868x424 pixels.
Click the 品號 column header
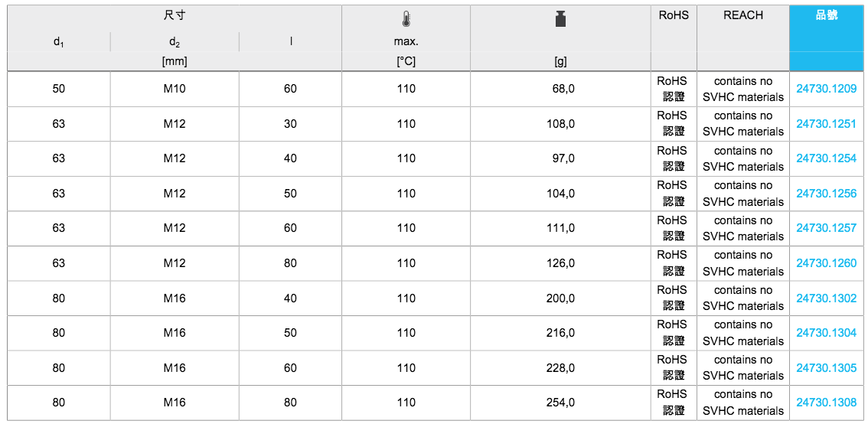(827, 15)
